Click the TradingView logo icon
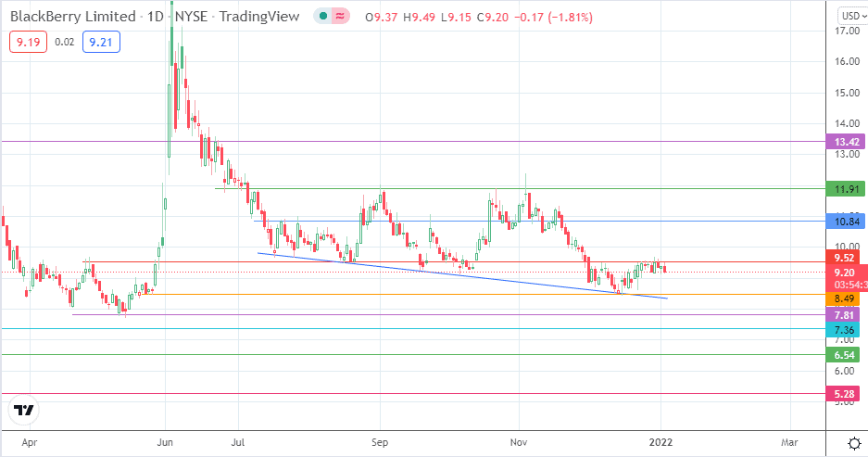Image resolution: width=868 pixels, height=457 pixels. tap(23, 410)
